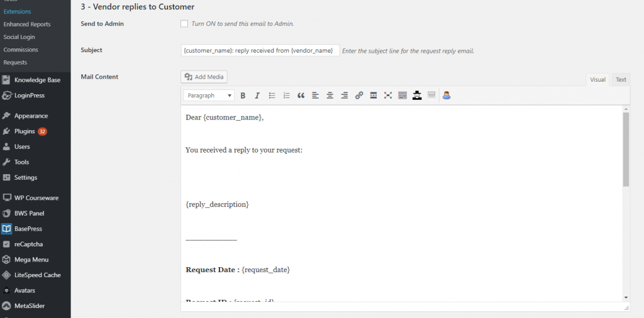Toggle fullscreen distraction-free mode

point(387,96)
